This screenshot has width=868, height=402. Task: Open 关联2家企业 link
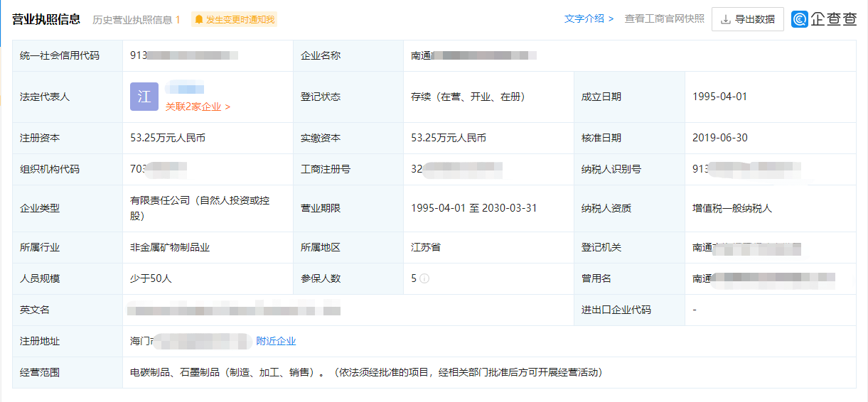(198, 107)
